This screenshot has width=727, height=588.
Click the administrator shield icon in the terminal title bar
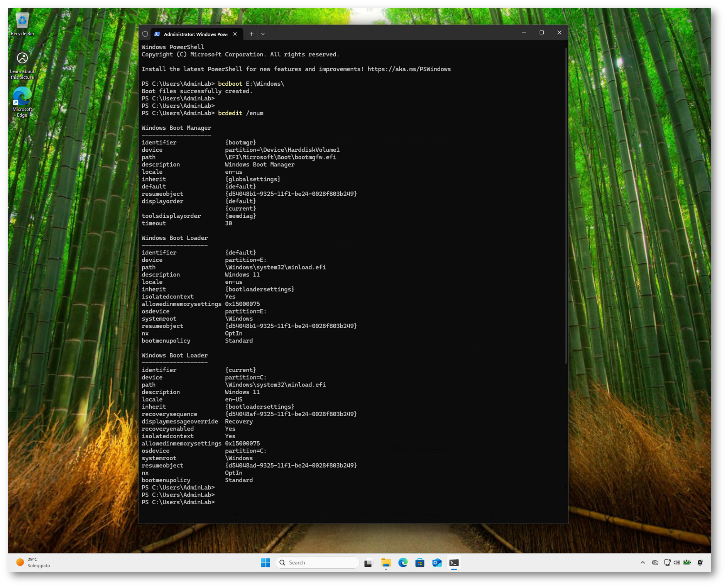coord(145,34)
